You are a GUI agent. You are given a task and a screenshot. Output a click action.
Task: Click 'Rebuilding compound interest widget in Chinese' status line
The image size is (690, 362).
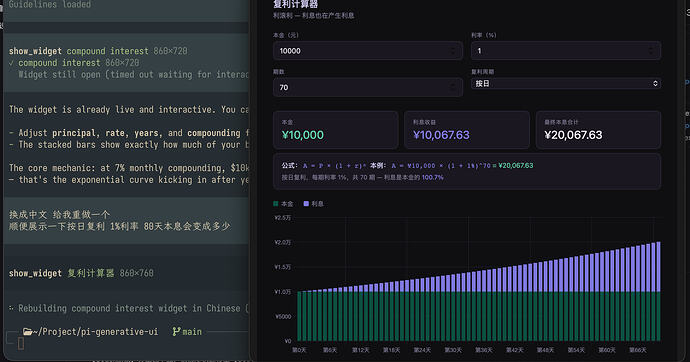pos(129,308)
